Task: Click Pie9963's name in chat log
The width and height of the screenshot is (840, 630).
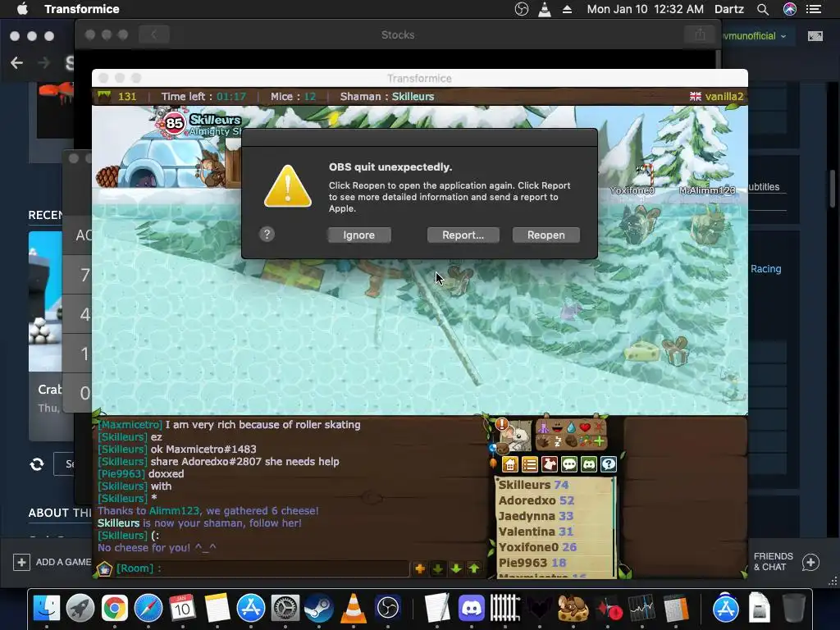Action: tap(121, 474)
